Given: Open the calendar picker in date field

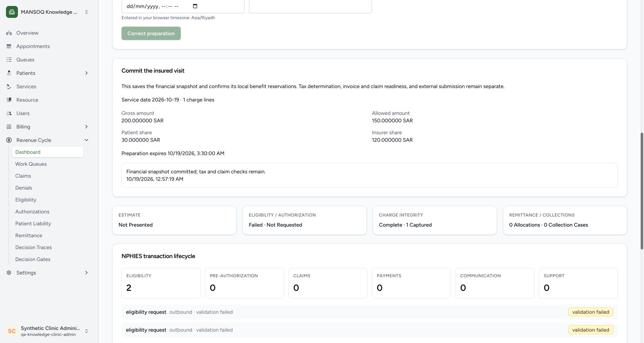Looking at the screenshot, I should 195,6.
